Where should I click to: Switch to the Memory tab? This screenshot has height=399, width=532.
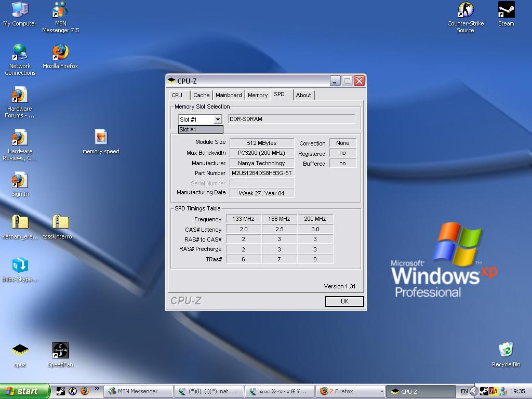tap(258, 95)
